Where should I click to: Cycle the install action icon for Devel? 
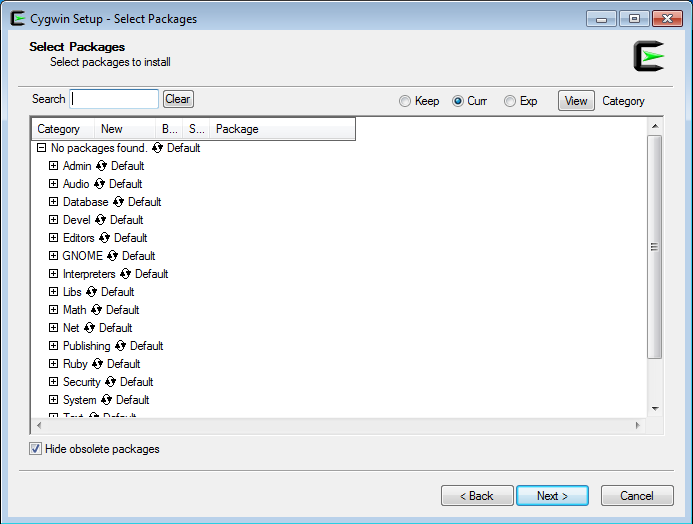(x=100, y=220)
